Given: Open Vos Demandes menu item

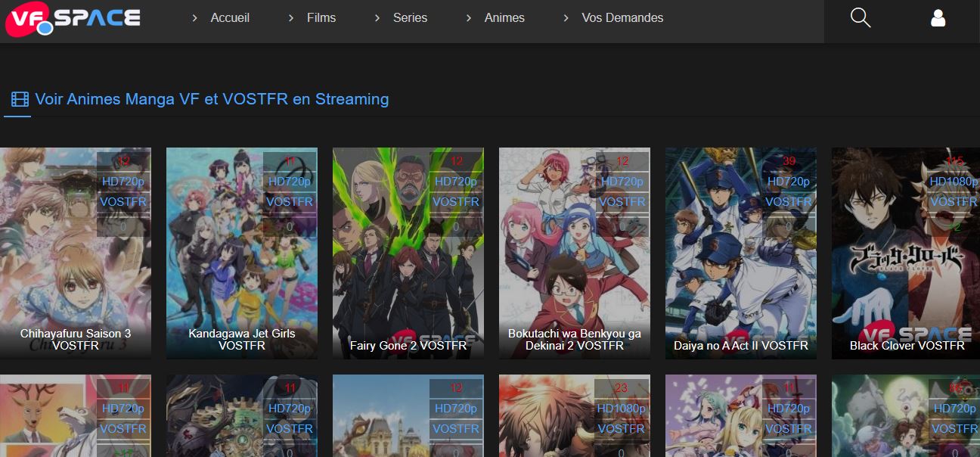Looking at the screenshot, I should click(622, 17).
